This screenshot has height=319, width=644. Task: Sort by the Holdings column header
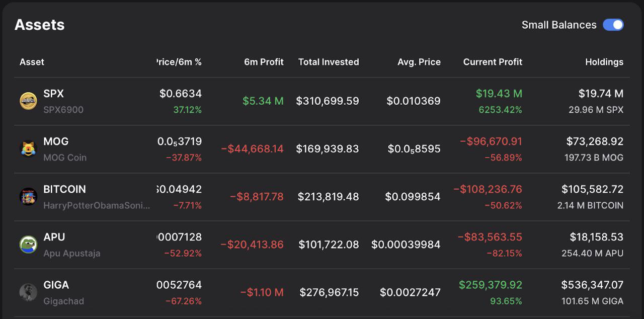point(604,62)
